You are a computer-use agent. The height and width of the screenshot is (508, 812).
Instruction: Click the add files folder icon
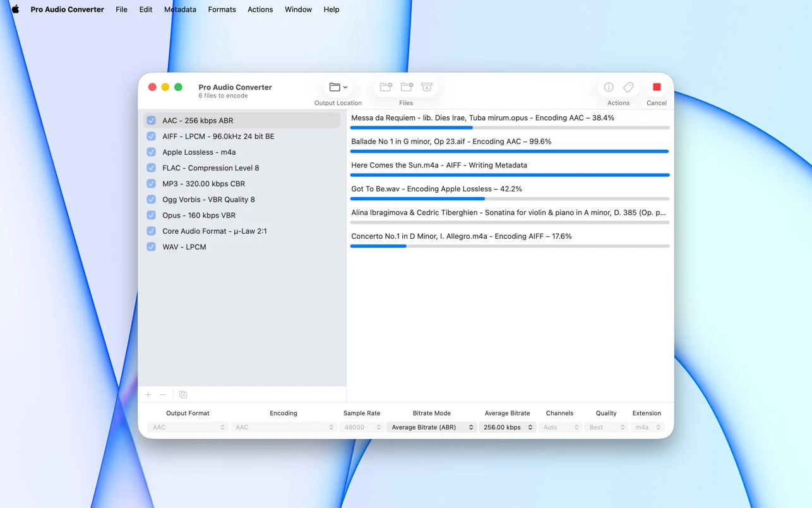[x=386, y=87]
